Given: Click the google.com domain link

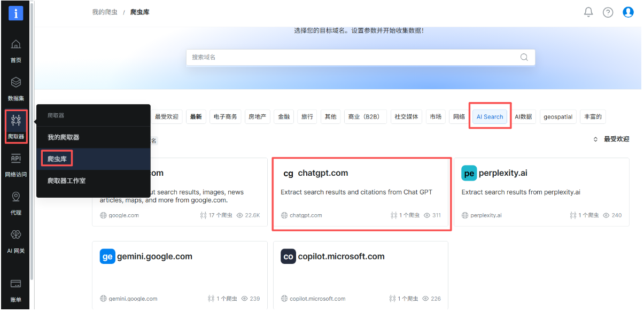Looking at the screenshot, I should 123,215.
